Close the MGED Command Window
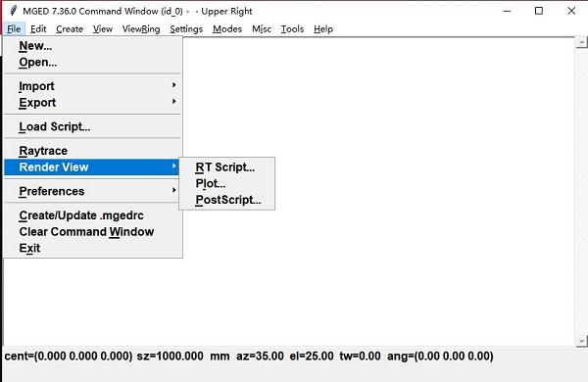 tap(571, 11)
